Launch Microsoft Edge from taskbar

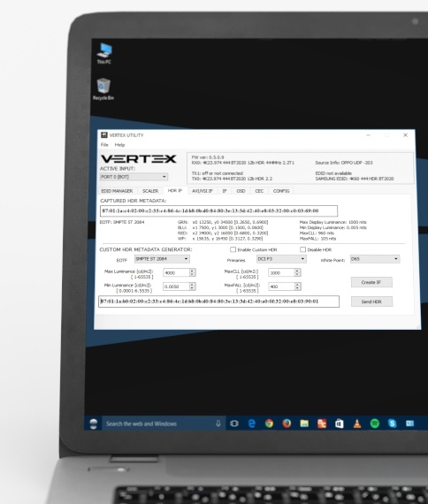(x=252, y=424)
